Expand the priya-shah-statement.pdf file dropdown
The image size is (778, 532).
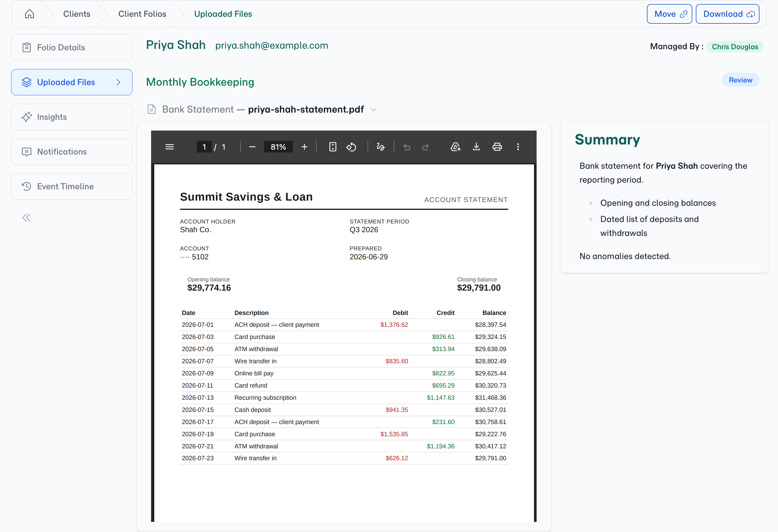373,109
